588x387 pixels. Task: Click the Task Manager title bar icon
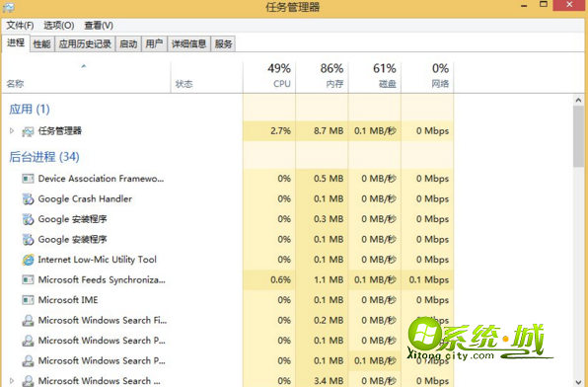[x=8, y=7]
